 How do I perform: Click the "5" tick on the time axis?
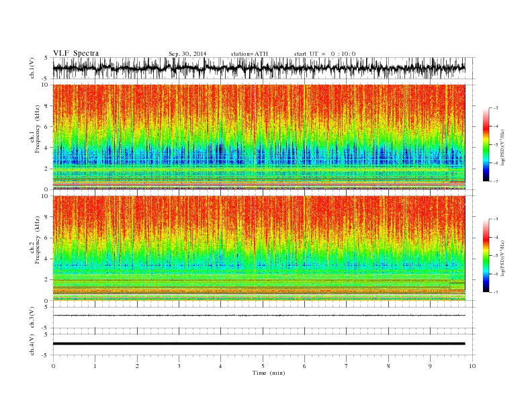[263, 366]
